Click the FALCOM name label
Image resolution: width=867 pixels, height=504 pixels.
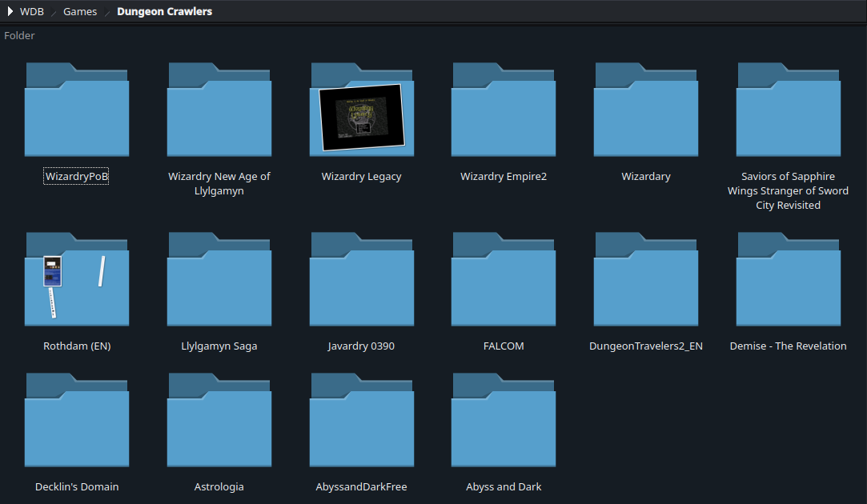(x=504, y=346)
